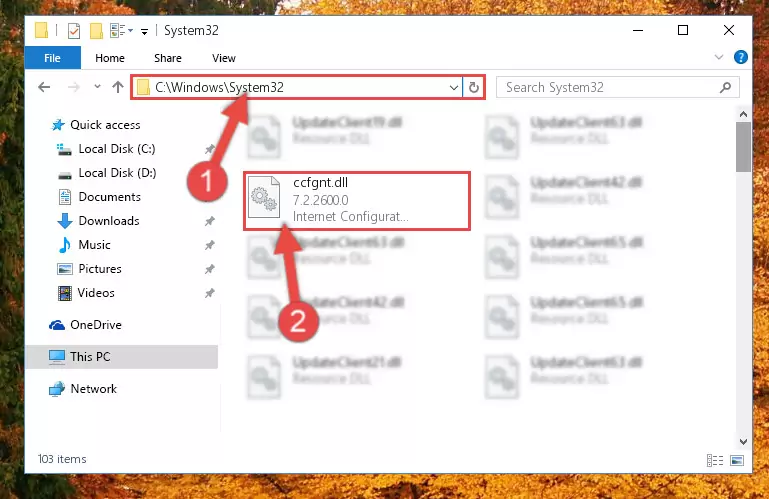Viewport: 769px width, 499px height.
Task: Click the Search System32 field
Action: point(617,87)
